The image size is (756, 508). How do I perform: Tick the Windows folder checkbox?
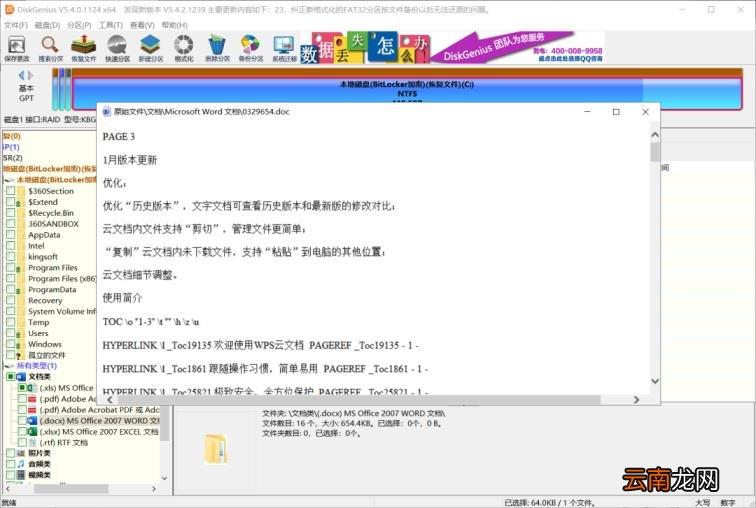pos(11,344)
